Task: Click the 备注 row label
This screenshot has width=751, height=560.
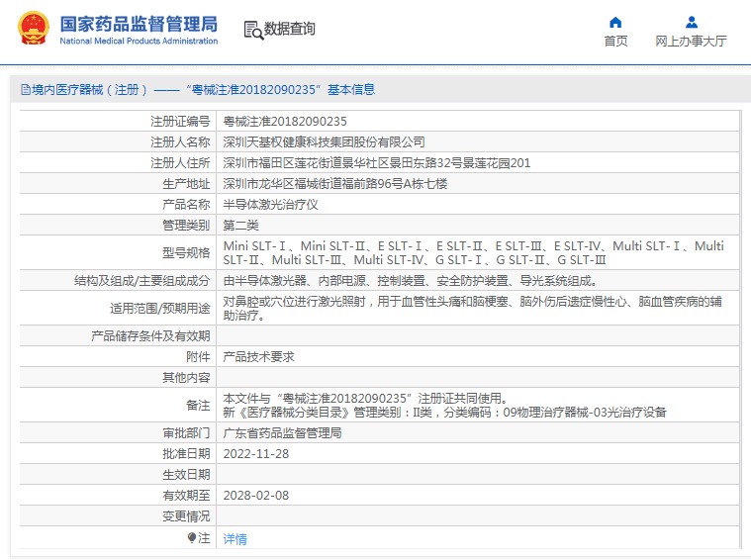Action: coord(198,406)
